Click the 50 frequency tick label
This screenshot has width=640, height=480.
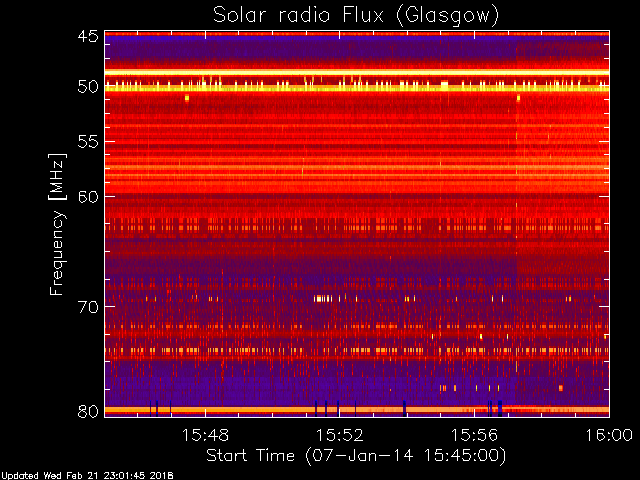pyautogui.click(x=88, y=87)
